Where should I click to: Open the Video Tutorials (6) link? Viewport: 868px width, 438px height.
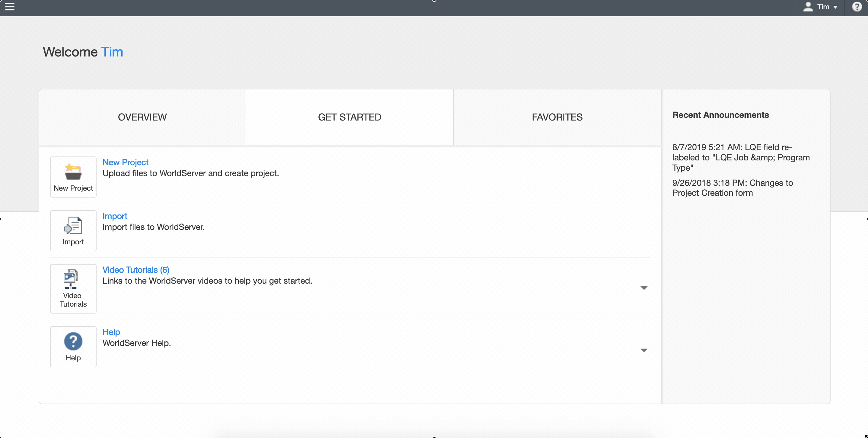click(x=136, y=270)
